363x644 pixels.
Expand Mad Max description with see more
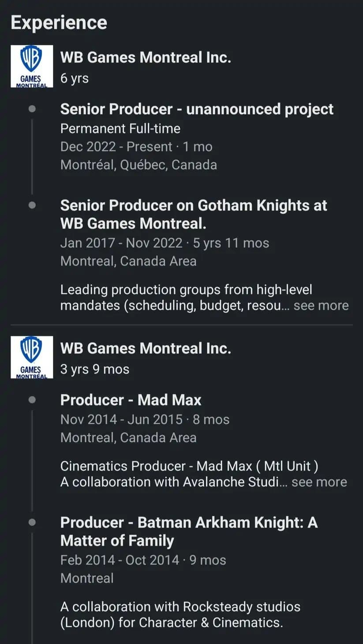[319, 482]
